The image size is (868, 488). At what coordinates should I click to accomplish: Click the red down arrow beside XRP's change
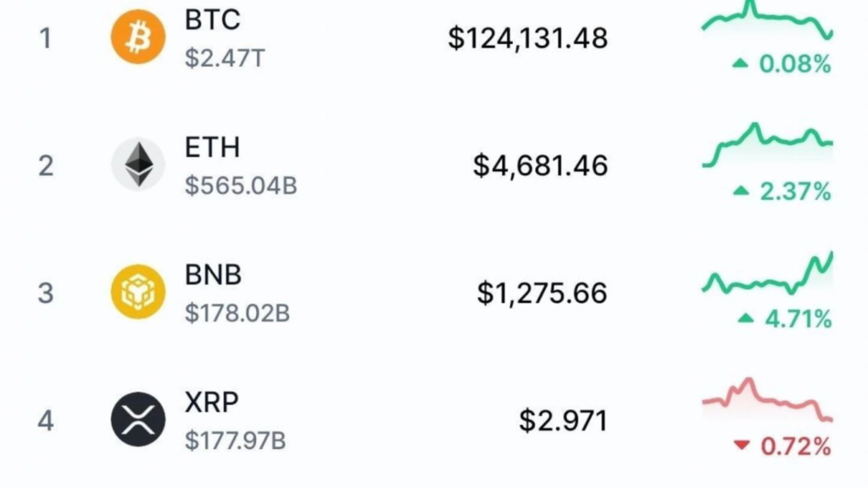click(x=741, y=446)
